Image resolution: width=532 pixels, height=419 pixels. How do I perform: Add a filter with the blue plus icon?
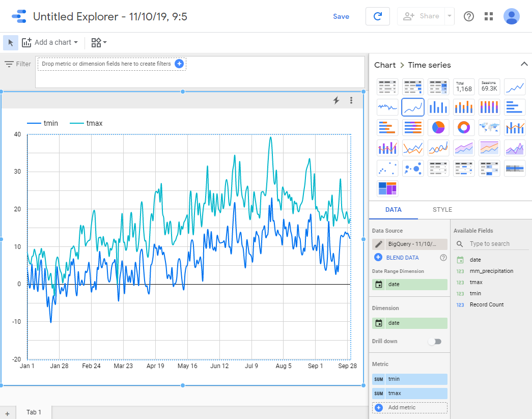[x=179, y=64]
